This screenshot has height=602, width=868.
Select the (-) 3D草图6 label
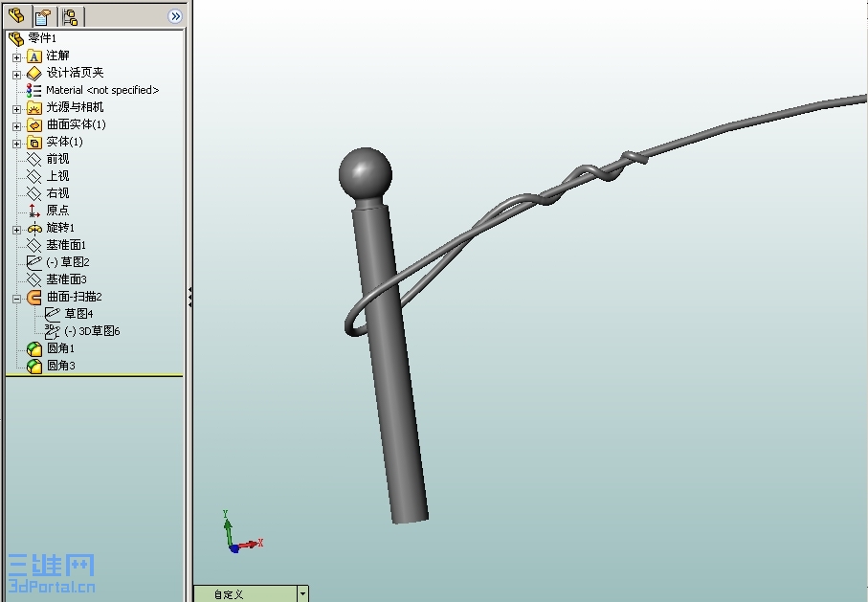(92, 331)
